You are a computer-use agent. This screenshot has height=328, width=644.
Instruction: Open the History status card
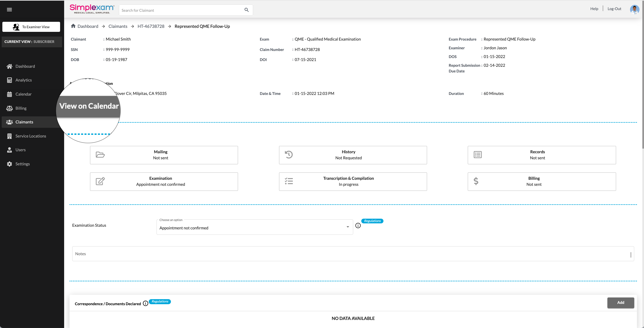pyautogui.click(x=353, y=155)
